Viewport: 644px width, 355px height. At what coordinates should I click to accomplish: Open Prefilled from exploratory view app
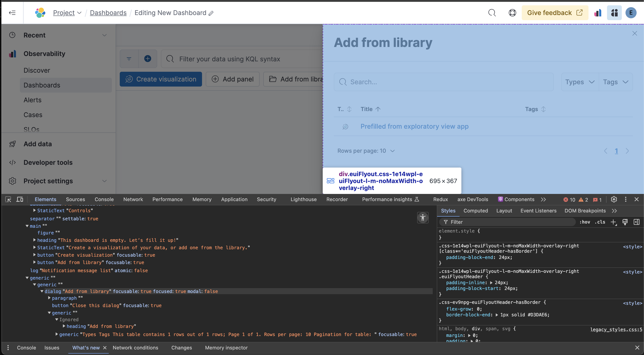pos(414,126)
